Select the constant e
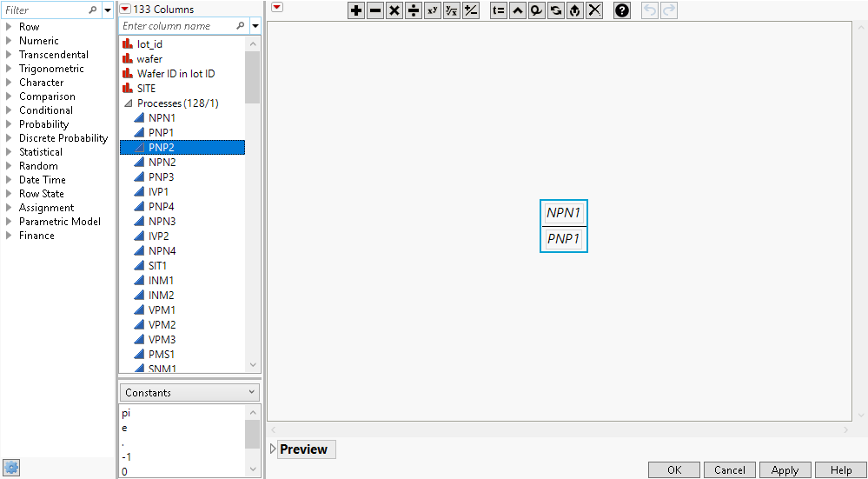Screen dimensions: 868x479 [182, 428]
